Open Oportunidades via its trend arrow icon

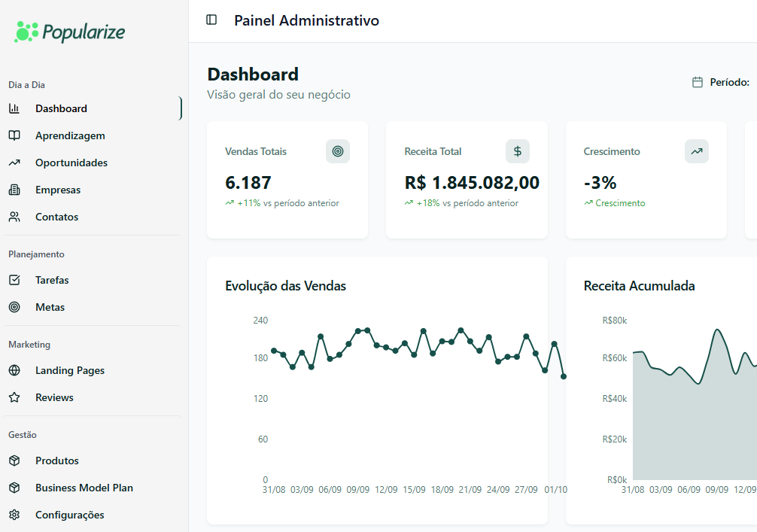[x=17, y=162]
